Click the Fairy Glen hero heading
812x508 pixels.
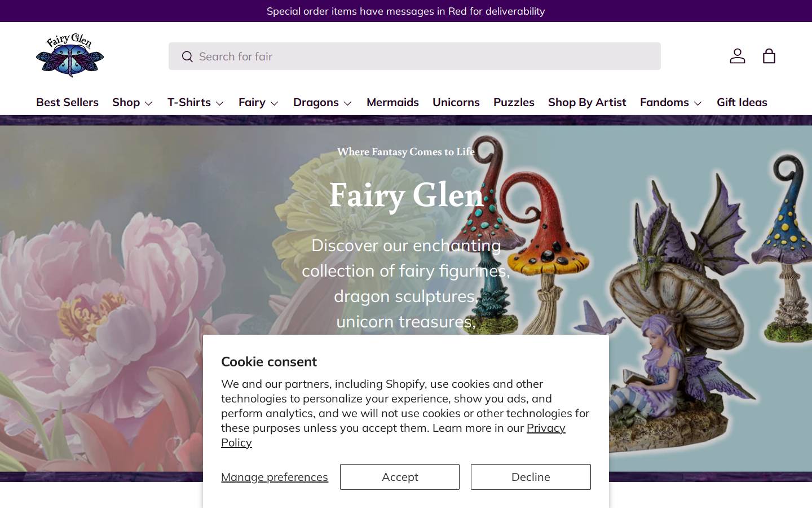pyautogui.click(x=406, y=195)
